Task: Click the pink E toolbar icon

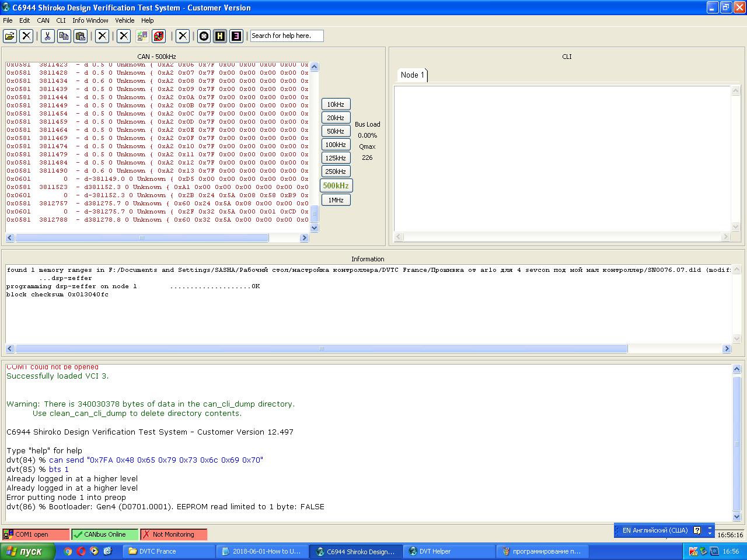Action: pos(236,36)
